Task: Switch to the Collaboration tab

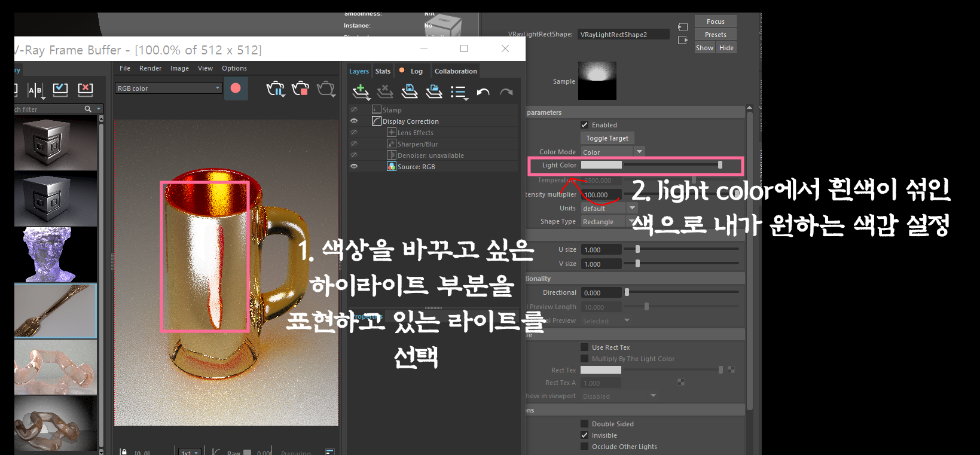Action: [x=456, y=71]
